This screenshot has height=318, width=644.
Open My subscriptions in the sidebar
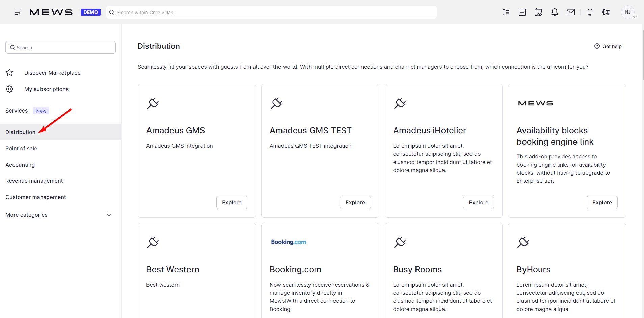(46, 89)
